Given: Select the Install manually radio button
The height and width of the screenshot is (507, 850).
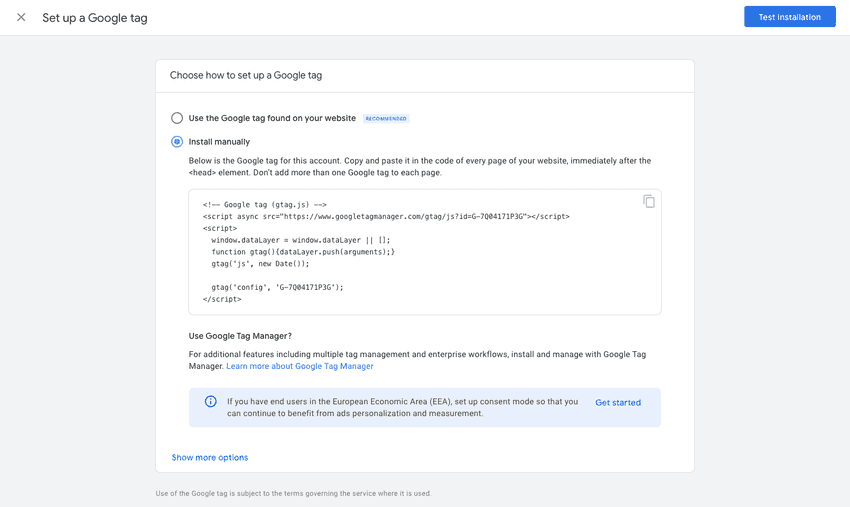Looking at the screenshot, I should point(177,142).
